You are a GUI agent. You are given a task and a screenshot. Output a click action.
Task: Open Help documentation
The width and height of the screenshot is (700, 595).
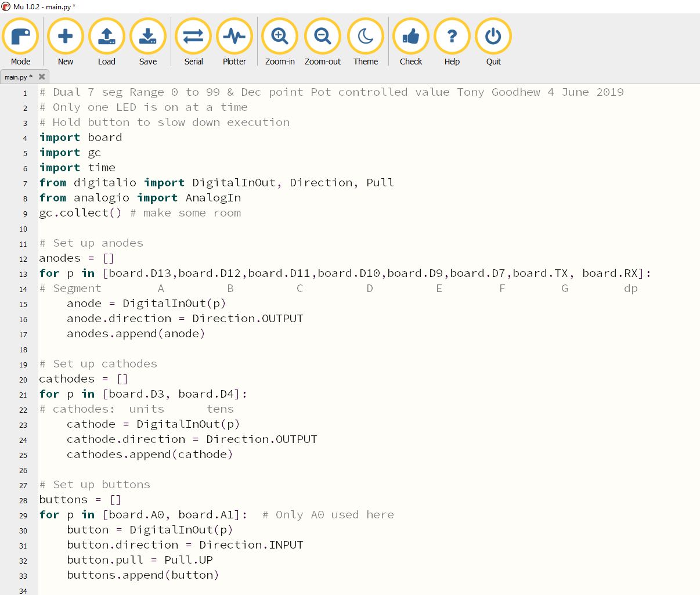(x=452, y=37)
